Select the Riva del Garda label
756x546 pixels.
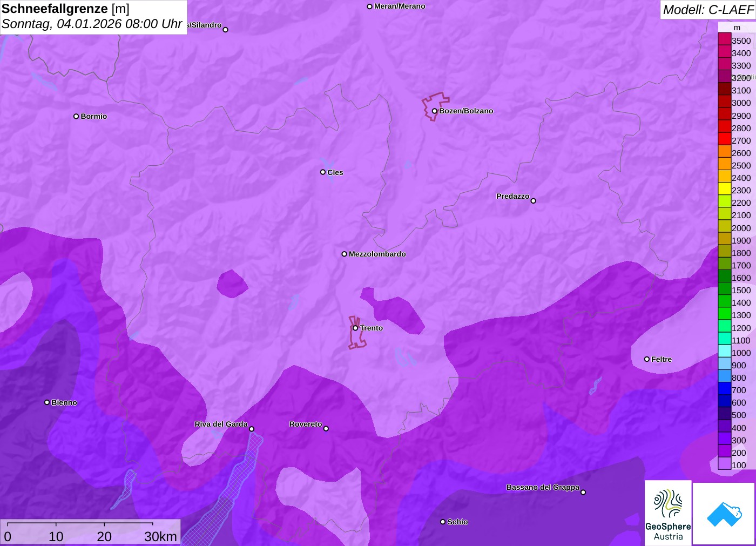(221, 424)
